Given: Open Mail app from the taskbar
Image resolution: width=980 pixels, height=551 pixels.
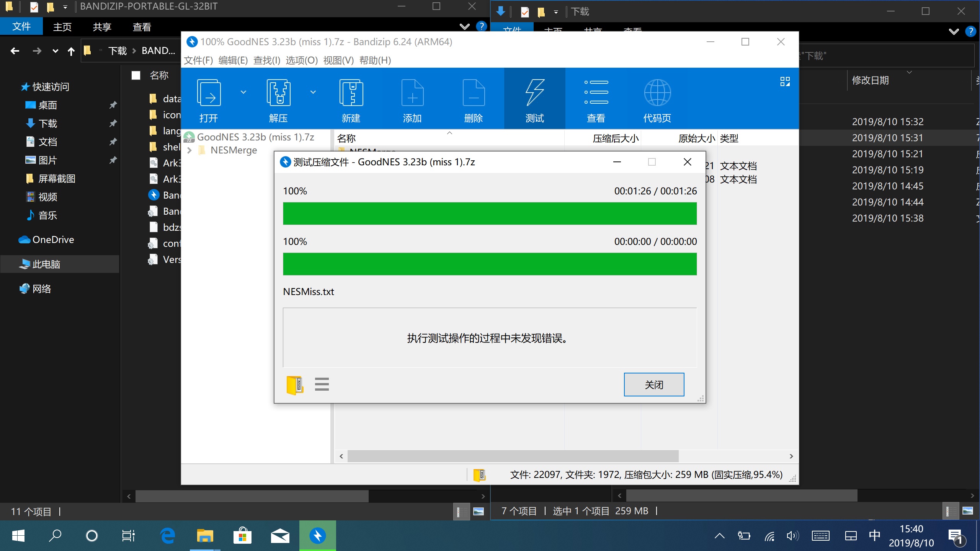Looking at the screenshot, I should tap(280, 536).
